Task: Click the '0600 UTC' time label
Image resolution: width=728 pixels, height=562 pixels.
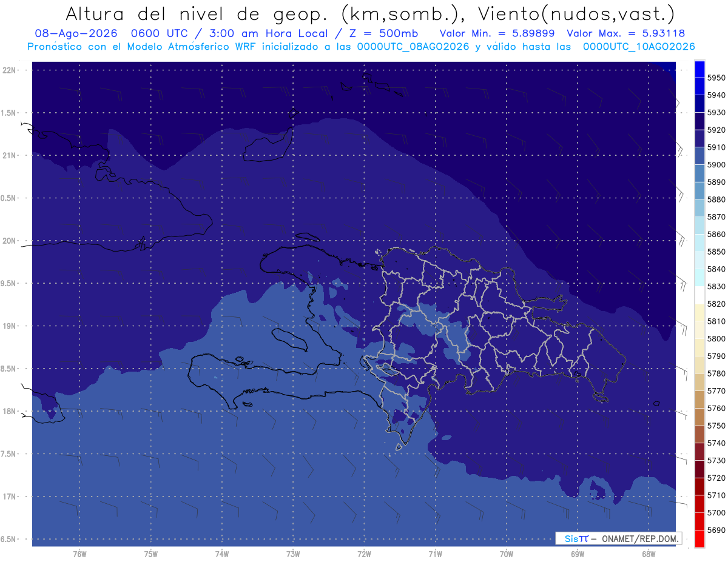Action: 164,34
